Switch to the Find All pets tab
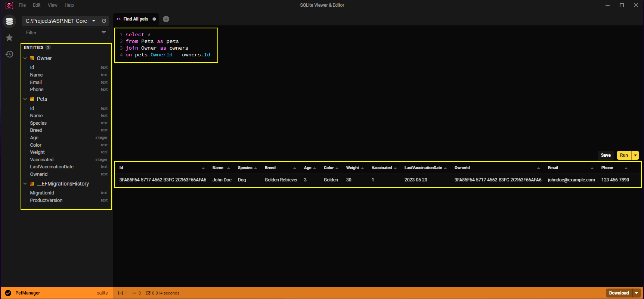Image resolution: width=644 pixels, height=299 pixels. tap(136, 19)
